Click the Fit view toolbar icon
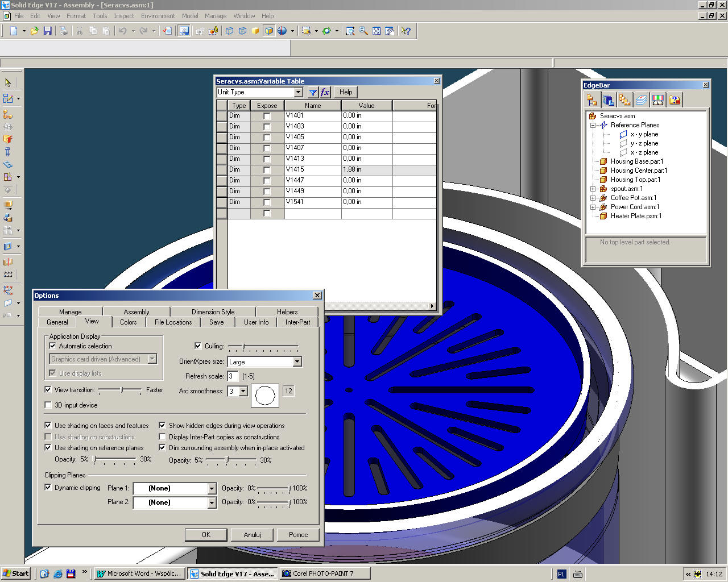Viewport: 728px width, 582px height. [377, 31]
